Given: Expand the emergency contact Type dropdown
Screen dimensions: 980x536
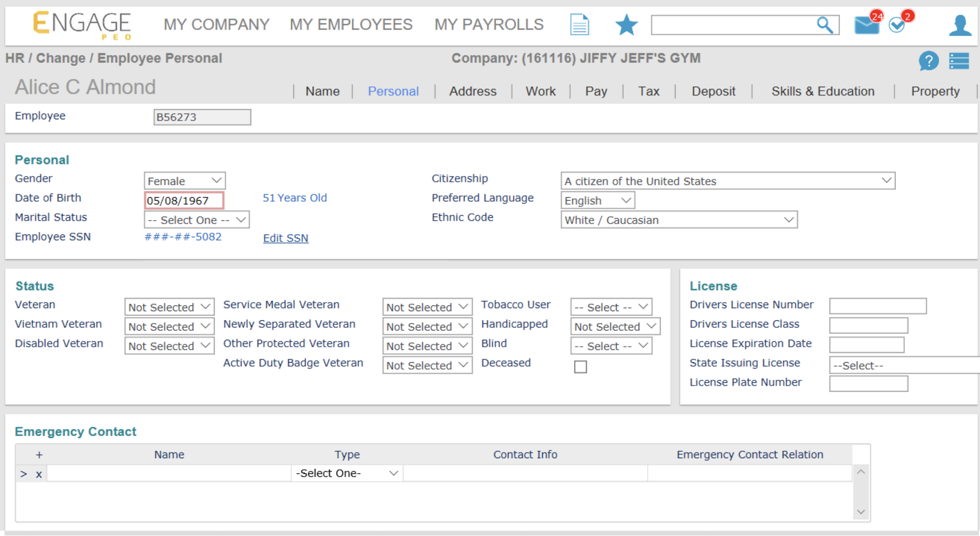Looking at the screenshot, I should tap(347, 473).
